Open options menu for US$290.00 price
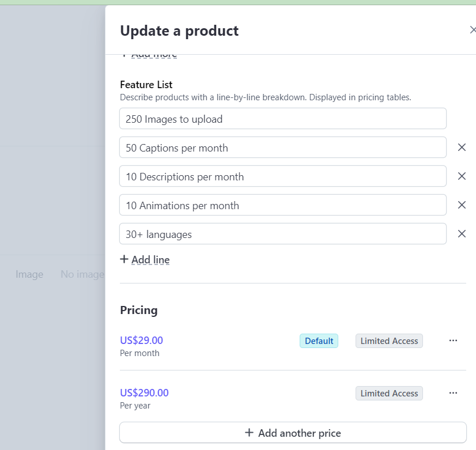476x450 pixels. click(x=453, y=393)
